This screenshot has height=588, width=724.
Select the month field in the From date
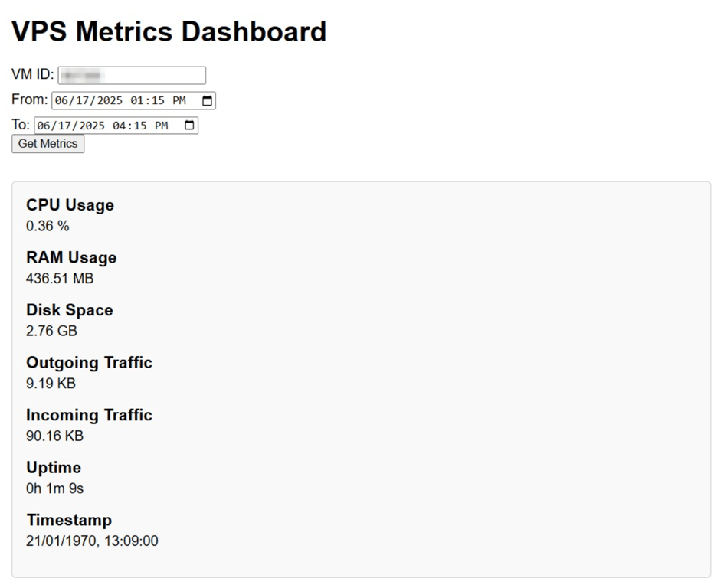(61, 100)
